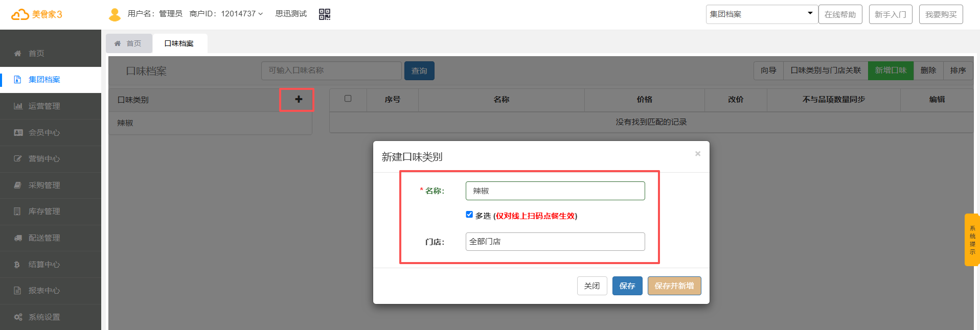
Task: Click the 名称 input field in dialog
Action: coord(555,191)
